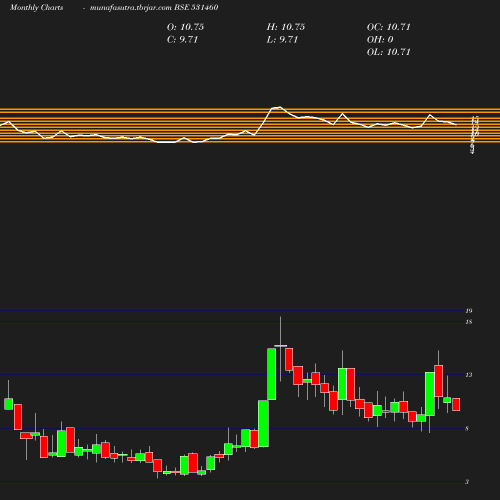Select the munafasutra.tbrjar.com BSE 531460 label
The width and height of the screenshot is (500, 500).
coord(154,7)
